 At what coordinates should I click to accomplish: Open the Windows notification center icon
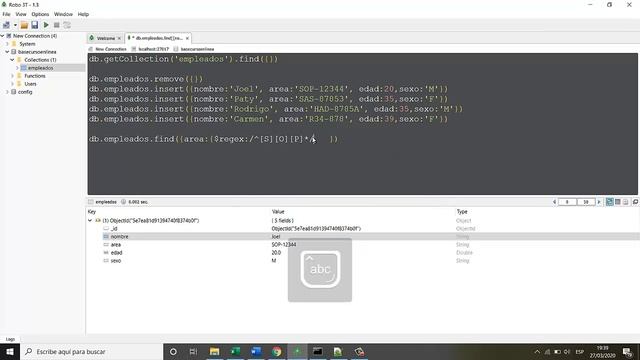[628, 352]
